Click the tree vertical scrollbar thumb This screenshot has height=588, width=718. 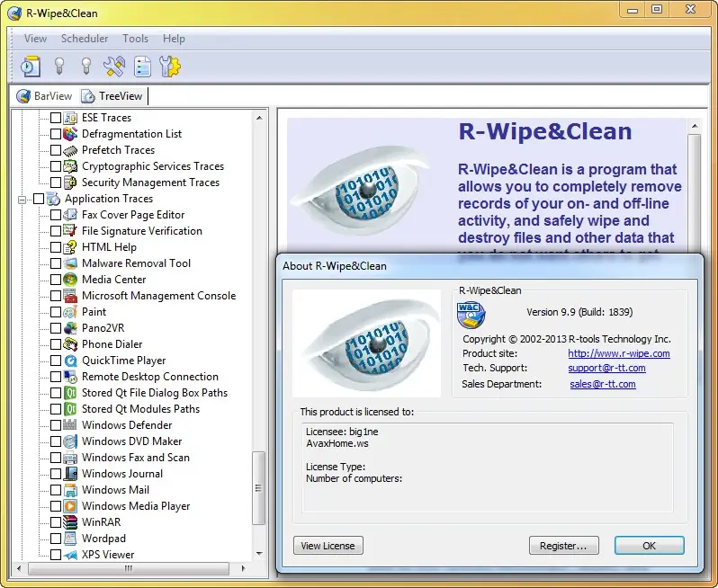(x=259, y=488)
